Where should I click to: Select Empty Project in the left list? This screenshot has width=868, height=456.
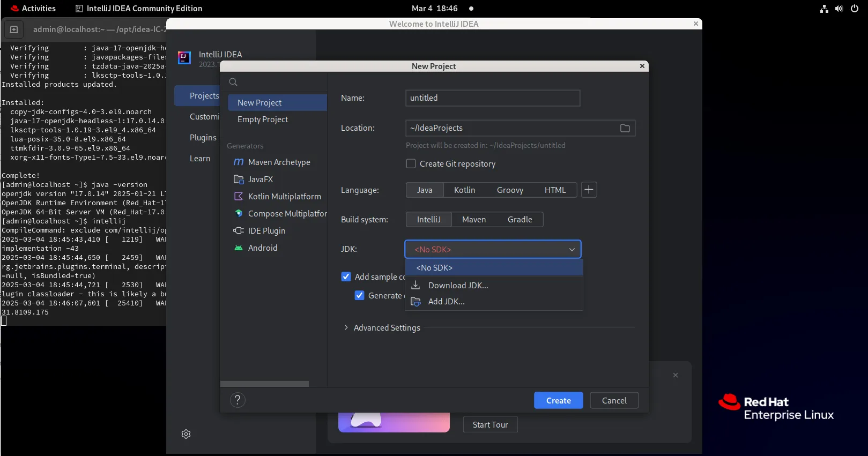(277, 119)
